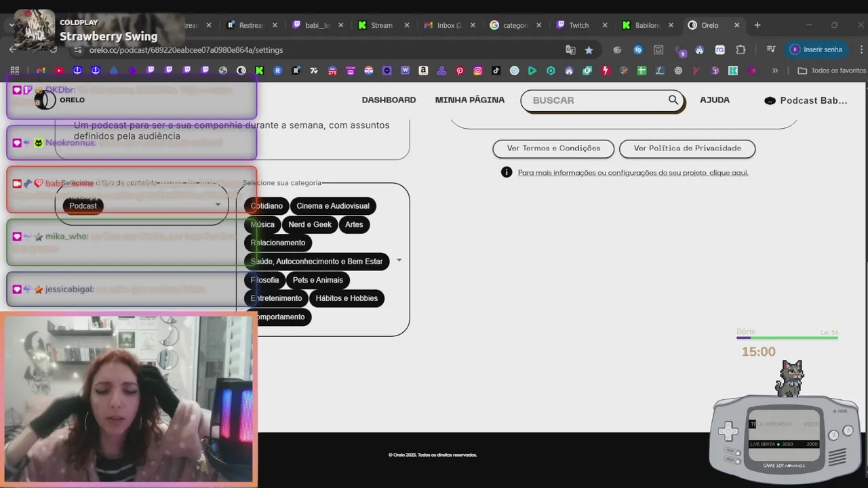Image resolution: width=868 pixels, height=488 pixels.
Task: Toggle the Relacionamento category chip
Action: point(278,243)
